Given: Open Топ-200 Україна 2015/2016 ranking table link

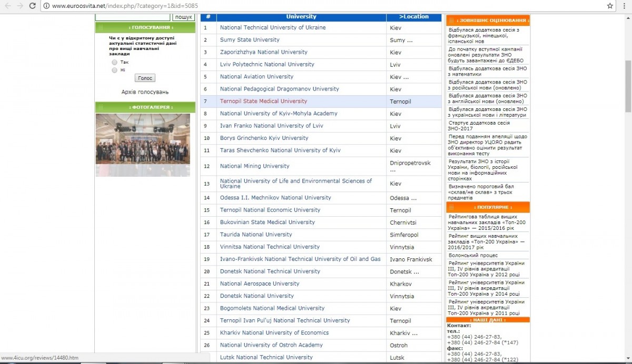Looking at the screenshot, I should [x=487, y=223].
